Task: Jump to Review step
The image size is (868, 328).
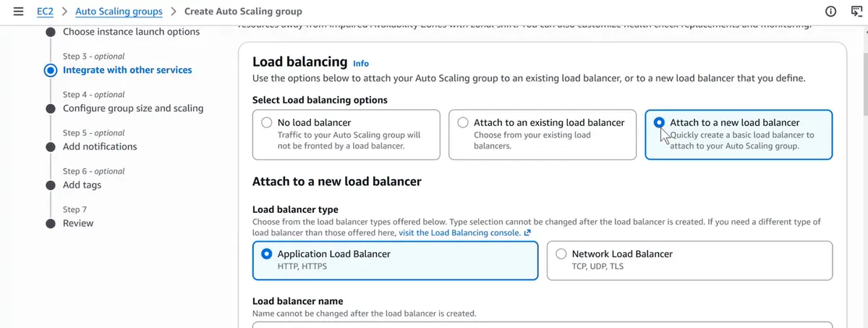Action: (78, 223)
